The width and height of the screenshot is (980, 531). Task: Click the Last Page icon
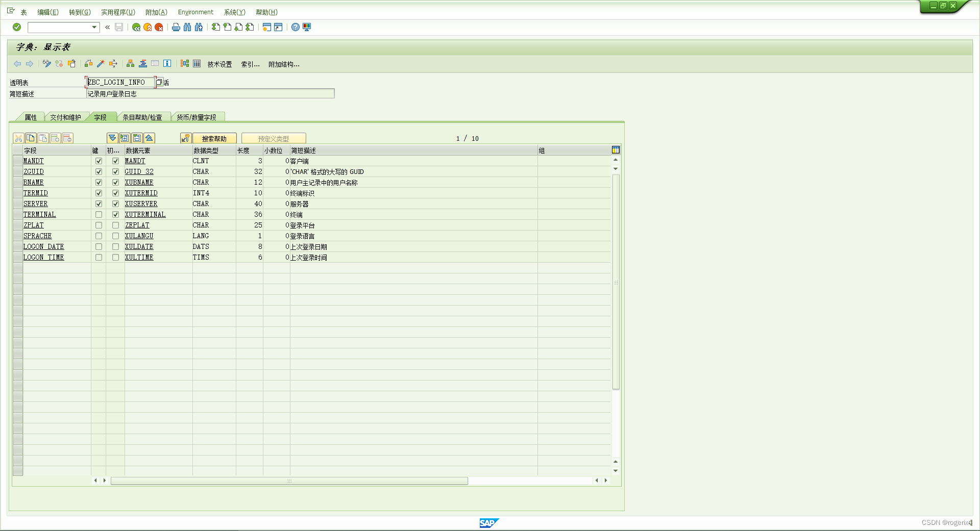click(250, 27)
